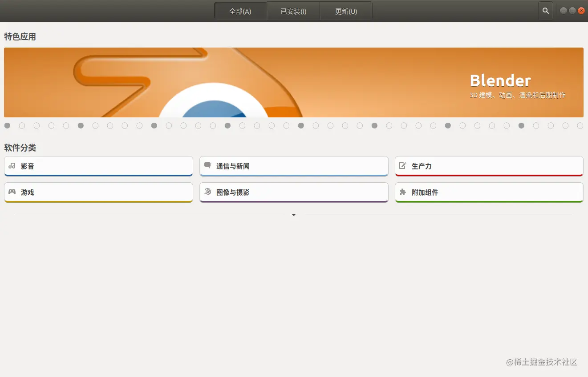Open the 通信与新闻 category with chat icon

tap(294, 166)
